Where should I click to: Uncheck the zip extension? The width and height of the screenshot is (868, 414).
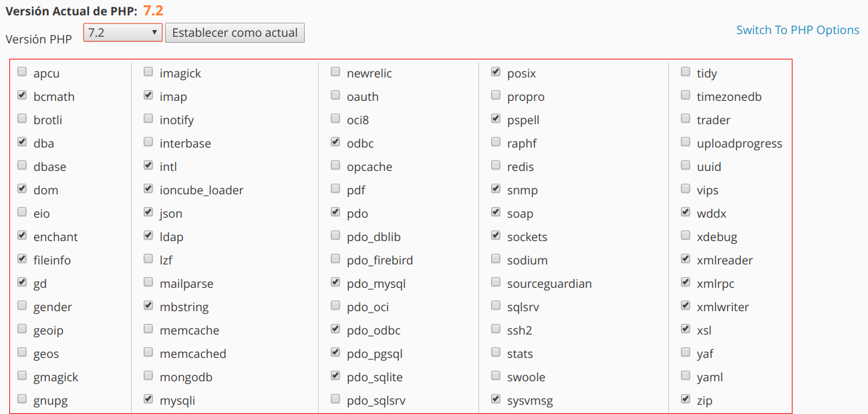[x=686, y=399]
